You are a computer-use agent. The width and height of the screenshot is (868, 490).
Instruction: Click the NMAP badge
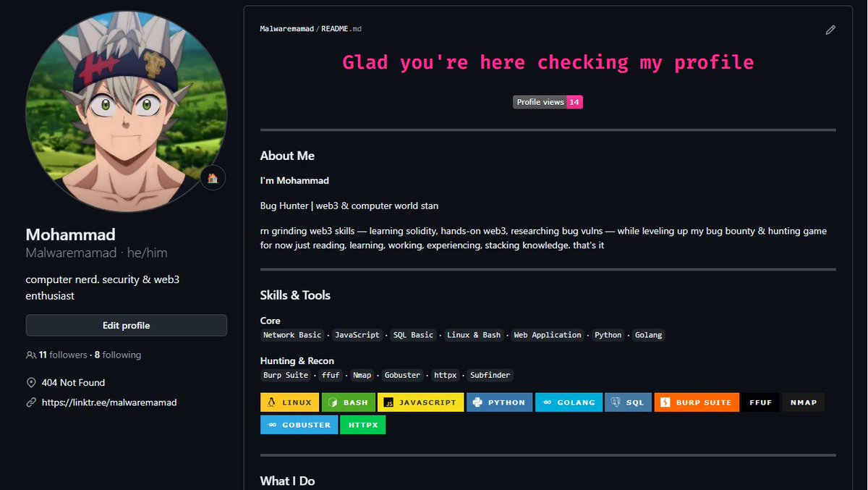[804, 402]
